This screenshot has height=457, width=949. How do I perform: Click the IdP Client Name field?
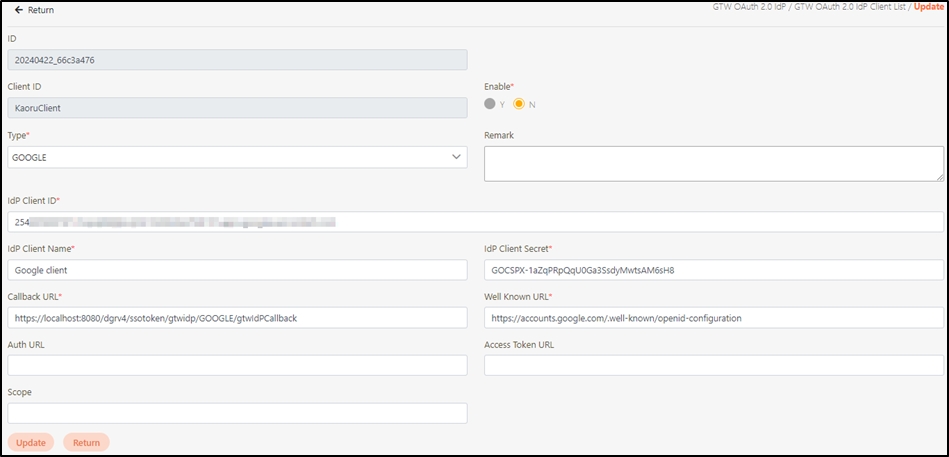tap(236, 270)
